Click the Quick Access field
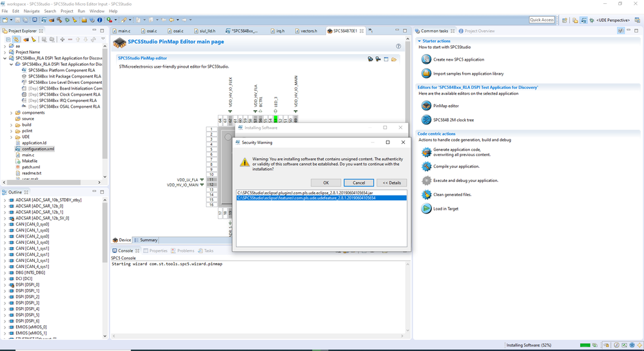 pyautogui.click(x=542, y=20)
